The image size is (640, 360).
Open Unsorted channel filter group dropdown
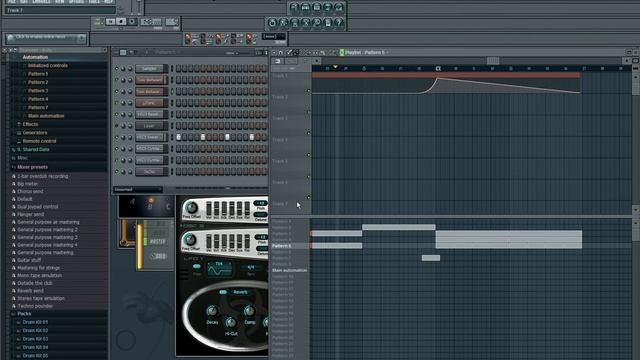tap(138, 189)
